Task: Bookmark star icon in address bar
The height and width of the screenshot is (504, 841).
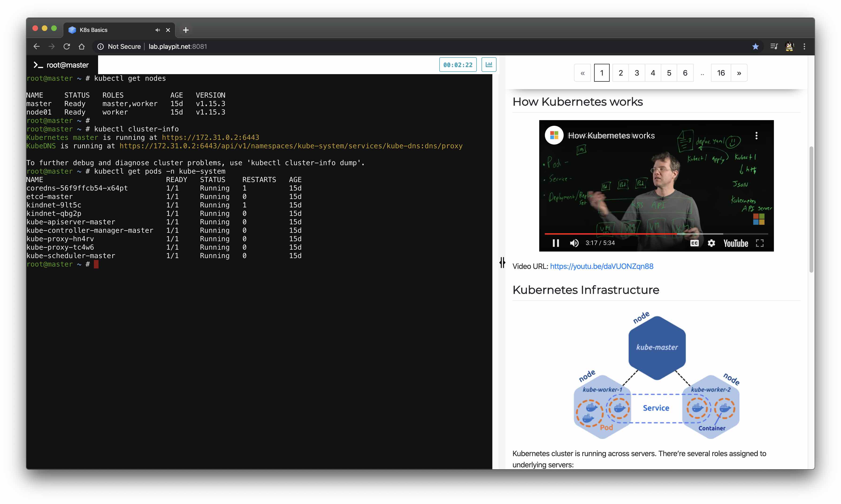Action: coord(755,46)
